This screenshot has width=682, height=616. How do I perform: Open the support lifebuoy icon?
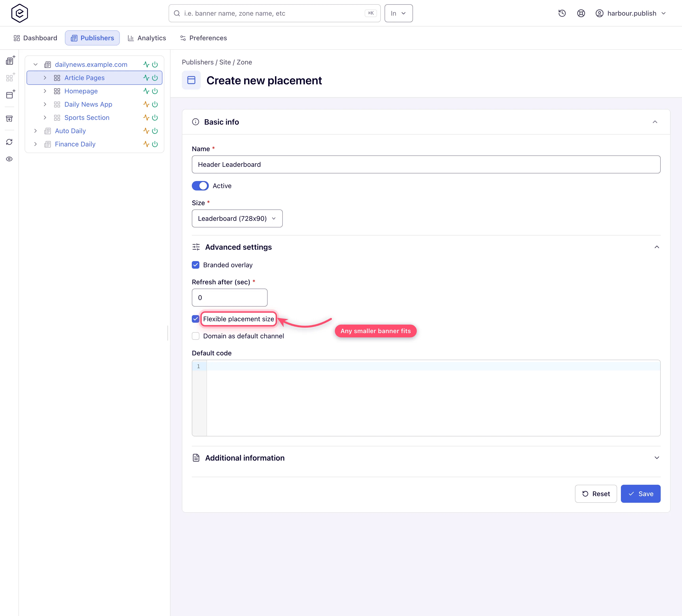point(581,13)
